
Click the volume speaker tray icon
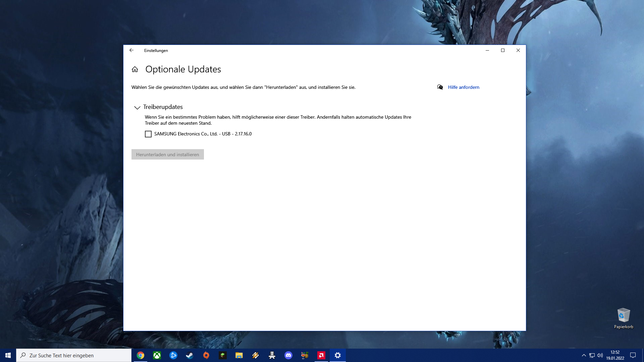600,355
